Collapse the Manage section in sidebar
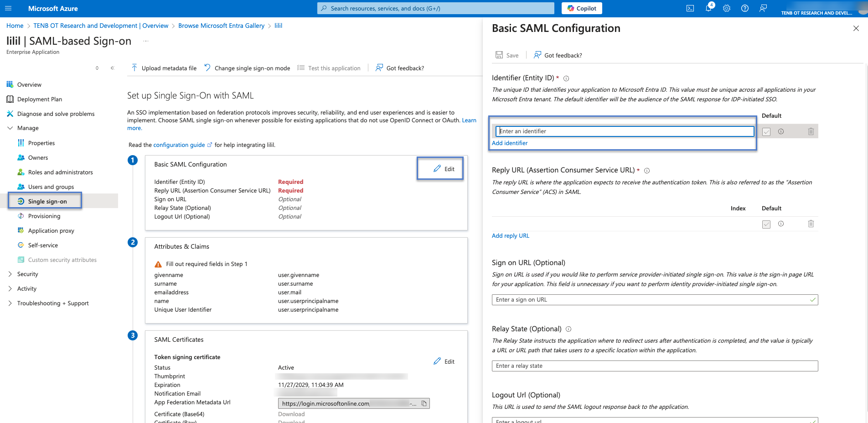The width and height of the screenshot is (868, 423). (10, 128)
